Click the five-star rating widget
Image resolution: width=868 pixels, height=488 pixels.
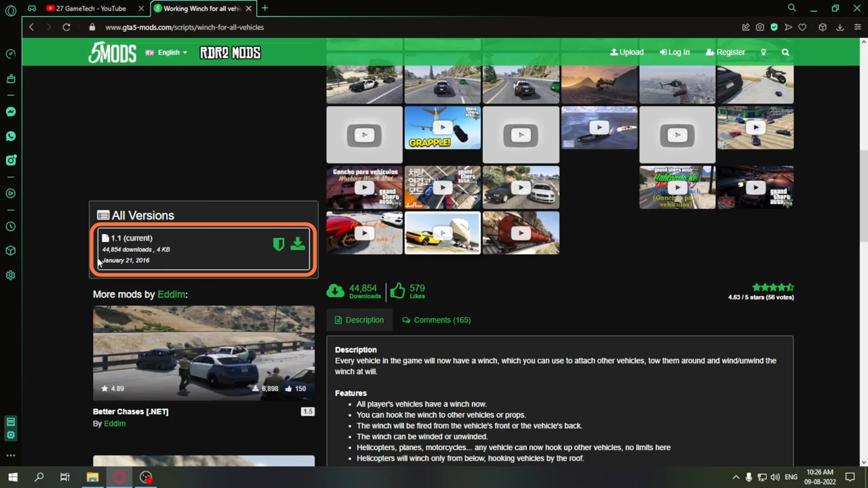773,287
